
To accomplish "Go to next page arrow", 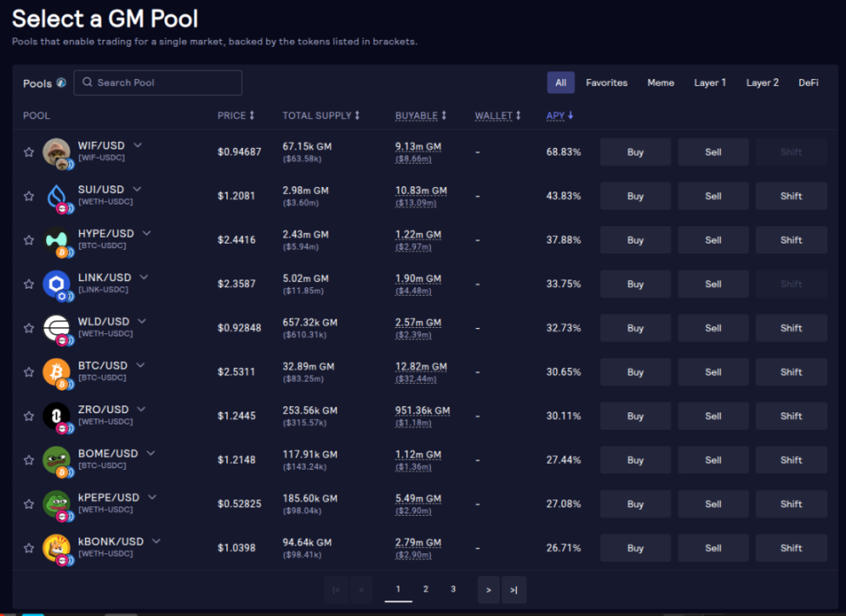I will 488,590.
